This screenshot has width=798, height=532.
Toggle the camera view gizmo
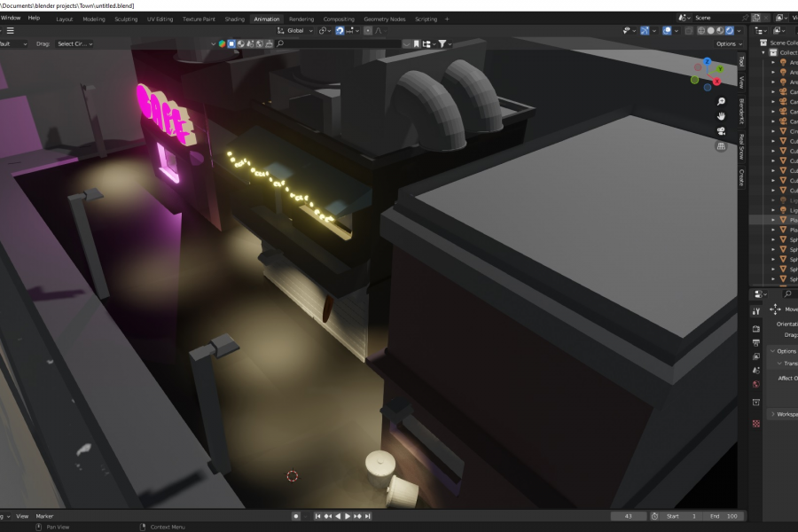click(721, 131)
